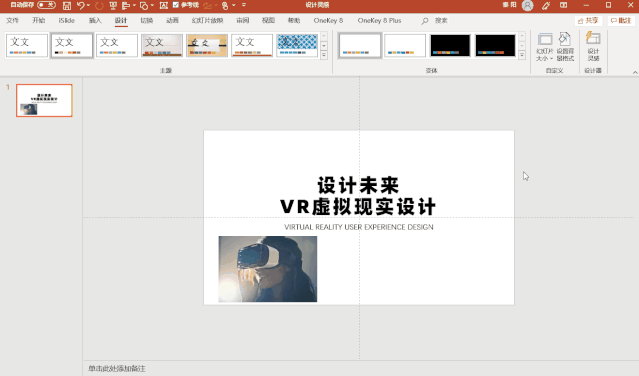Click the Save icon in quick access toolbar

pos(67,5)
